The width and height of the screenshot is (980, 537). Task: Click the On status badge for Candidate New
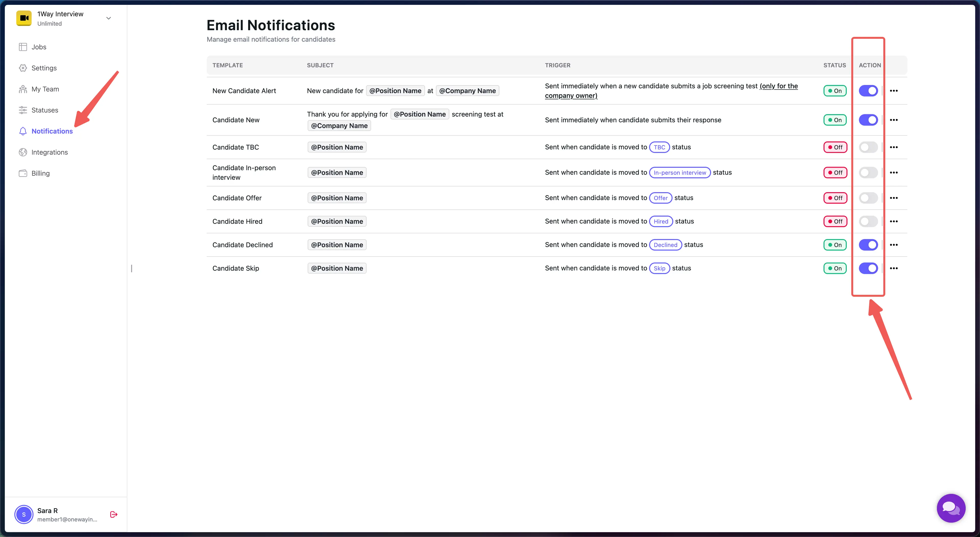pyautogui.click(x=835, y=119)
